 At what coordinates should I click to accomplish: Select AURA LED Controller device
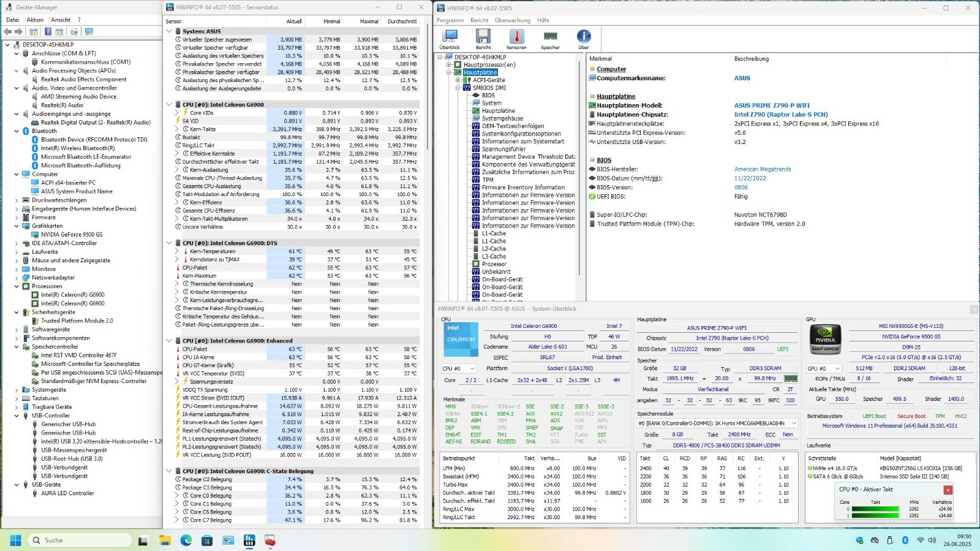[x=67, y=493]
